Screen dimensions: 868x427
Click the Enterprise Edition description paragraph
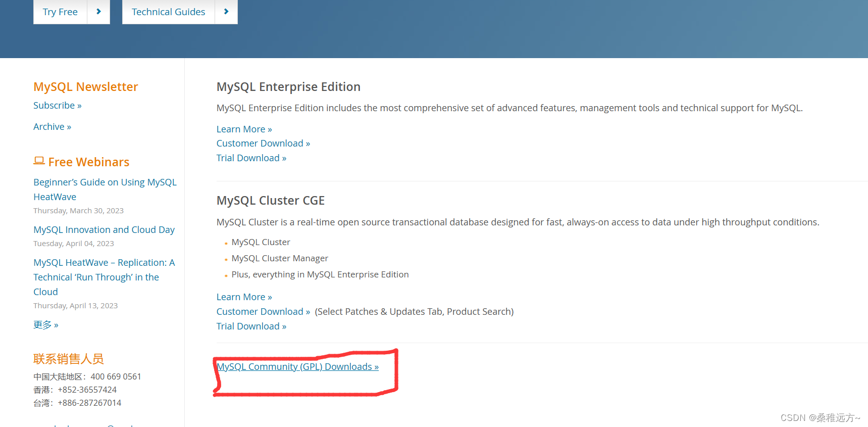[x=509, y=108]
